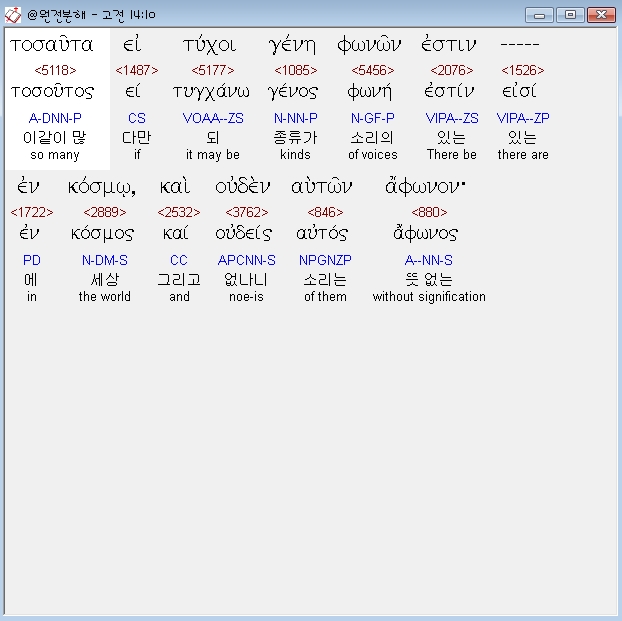Click the gloss 'noe-is'
The width and height of the screenshot is (622, 621).
(x=246, y=296)
